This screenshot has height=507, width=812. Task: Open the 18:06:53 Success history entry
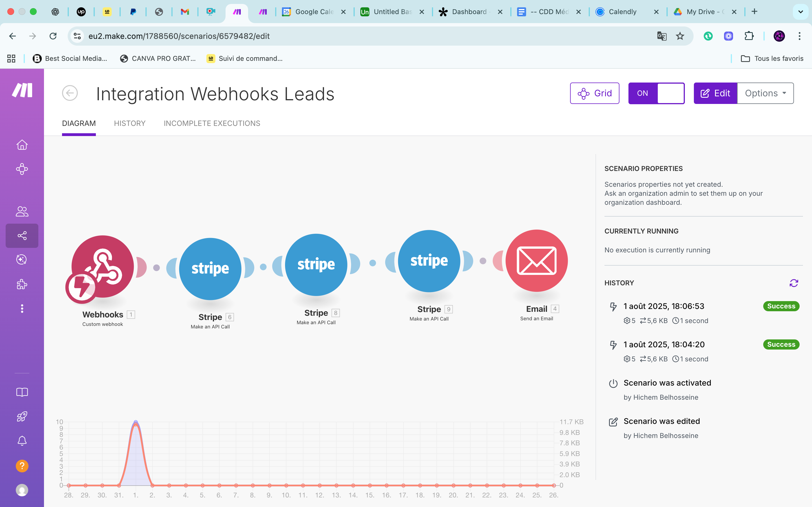click(x=664, y=306)
